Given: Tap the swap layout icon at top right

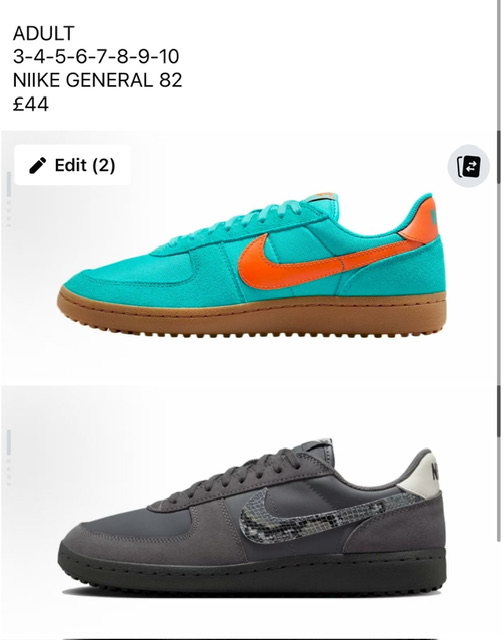Looking at the screenshot, I should click(468, 166).
